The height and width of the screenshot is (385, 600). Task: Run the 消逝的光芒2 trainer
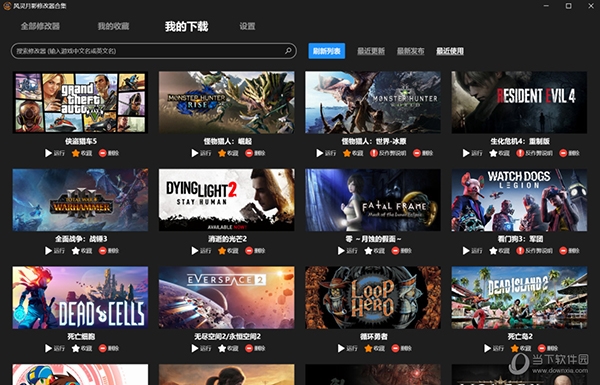201,251
